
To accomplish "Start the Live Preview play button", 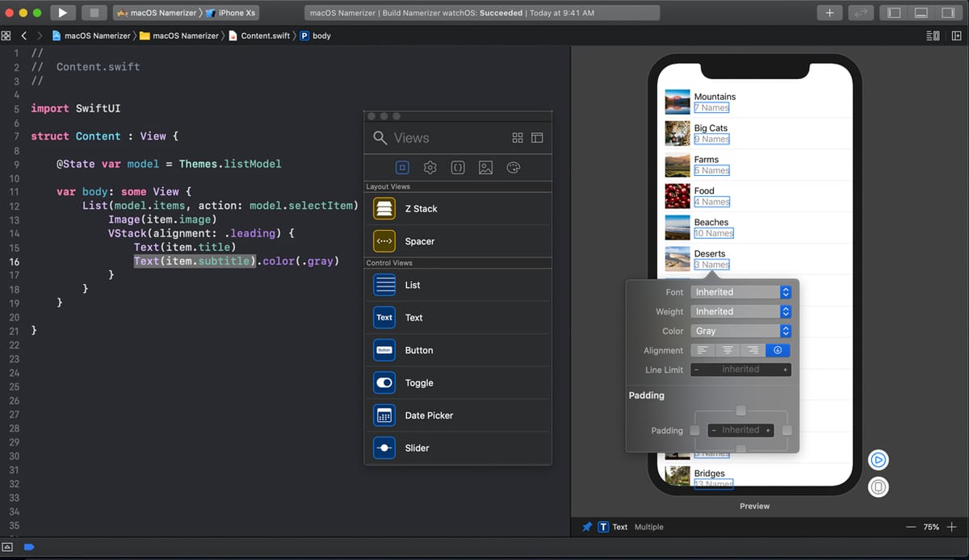I will coord(879,460).
